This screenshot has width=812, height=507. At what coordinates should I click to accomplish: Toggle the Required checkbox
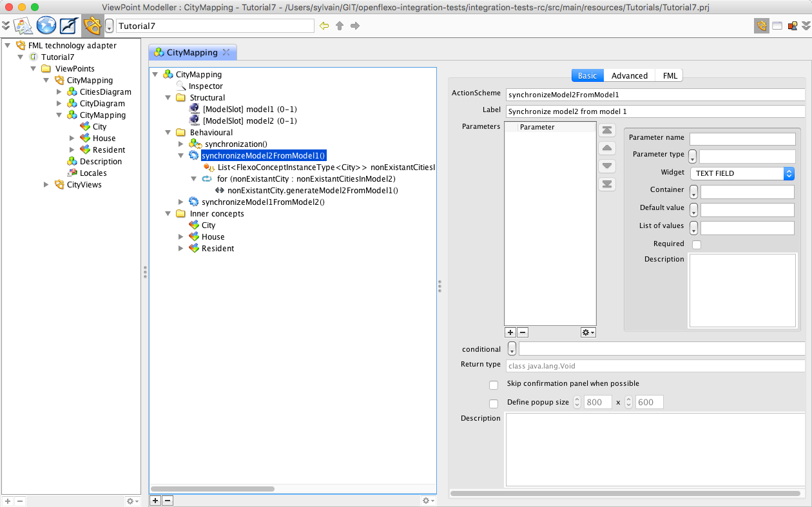[696, 244]
